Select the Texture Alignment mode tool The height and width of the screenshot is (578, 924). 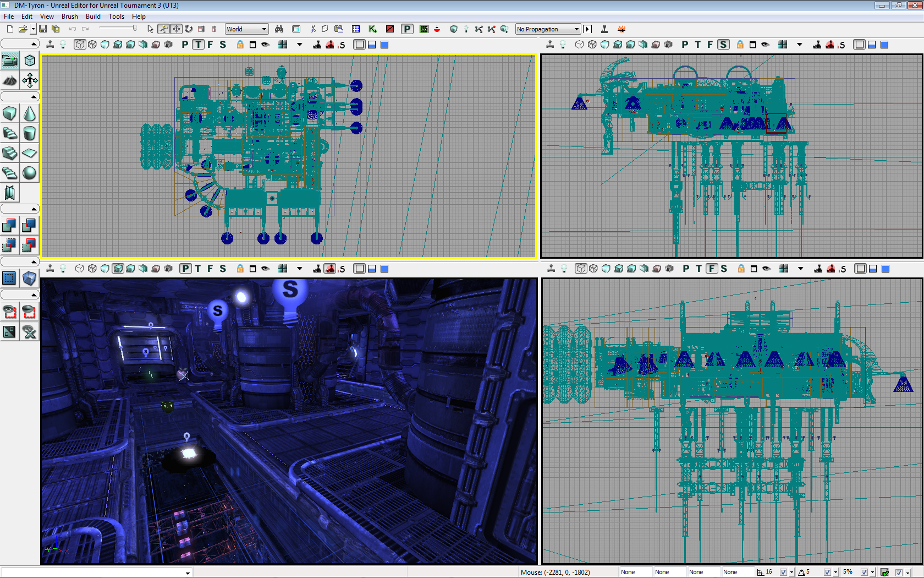click(30, 80)
